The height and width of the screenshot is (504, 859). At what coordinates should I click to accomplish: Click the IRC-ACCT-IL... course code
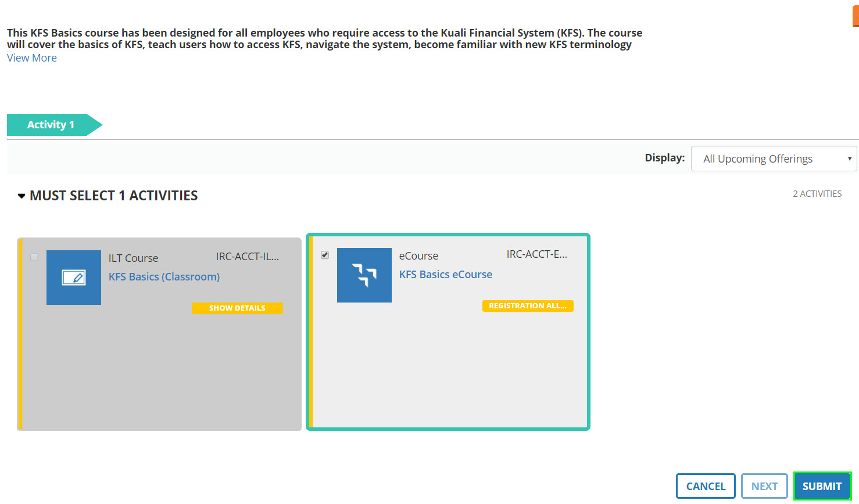coord(248,257)
